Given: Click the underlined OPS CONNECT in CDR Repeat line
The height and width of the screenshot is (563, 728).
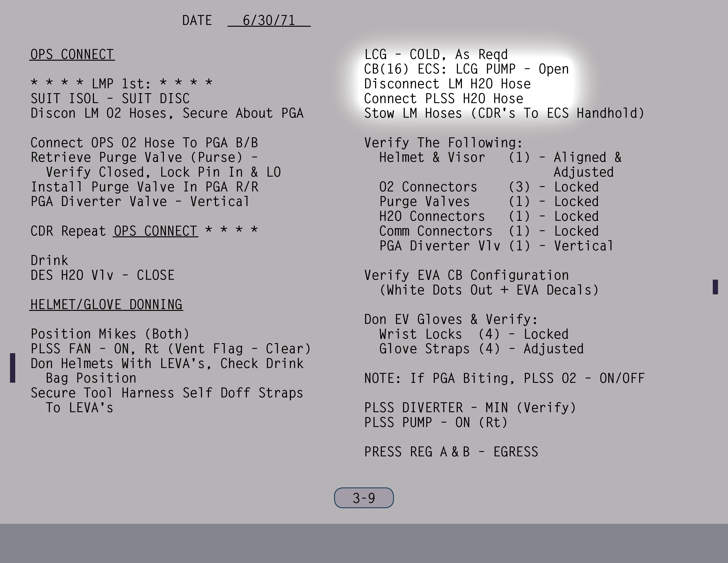Looking at the screenshot, I should [x=155, y=231].
